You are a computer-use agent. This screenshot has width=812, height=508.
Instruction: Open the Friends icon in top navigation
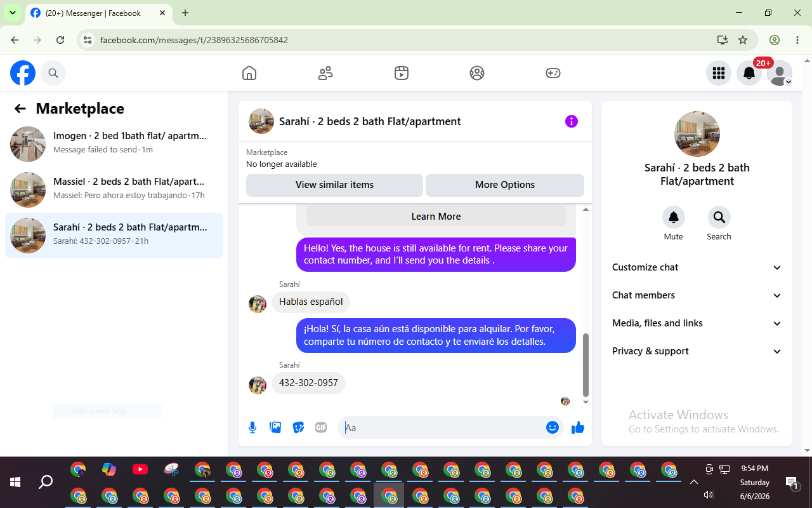[325, 73]
